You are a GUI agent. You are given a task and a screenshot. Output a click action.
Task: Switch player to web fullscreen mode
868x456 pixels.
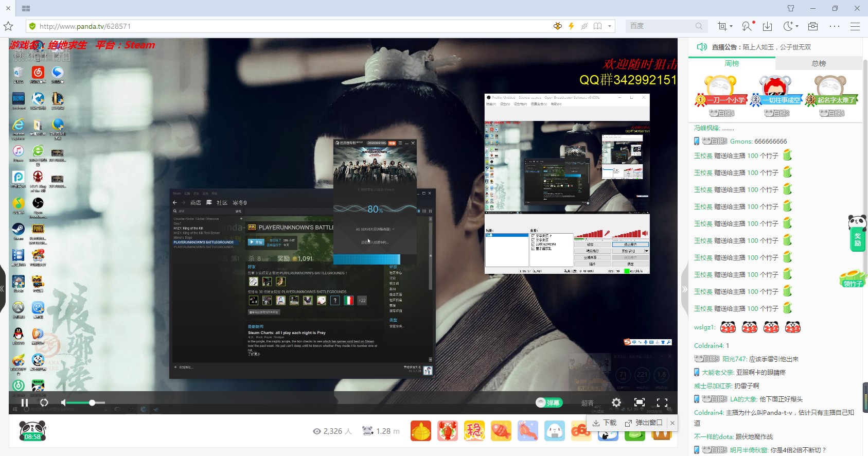click(x=640, y=402)
